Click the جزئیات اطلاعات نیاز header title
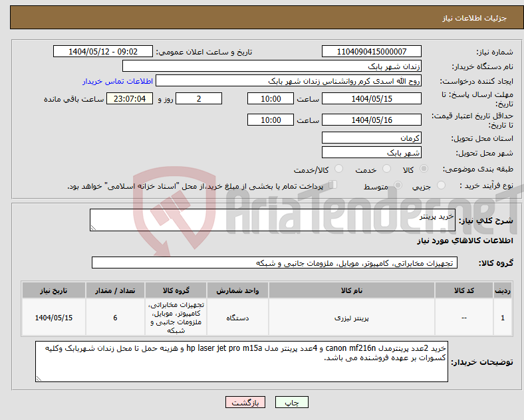 click(x=475, y=18)
